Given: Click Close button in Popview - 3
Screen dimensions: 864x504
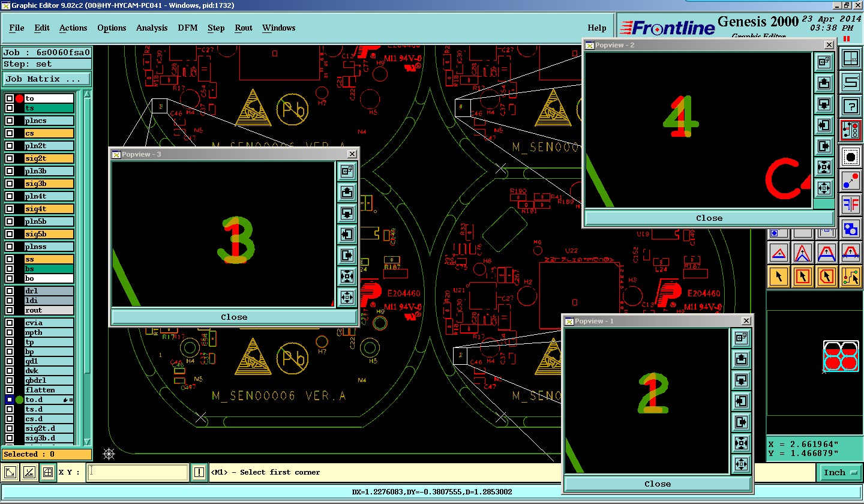Looking at the screenshot, I should (x=234, y=317).
